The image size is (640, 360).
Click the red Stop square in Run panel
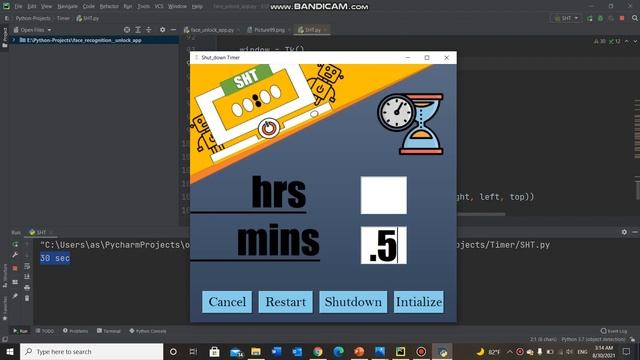point(15,268)
